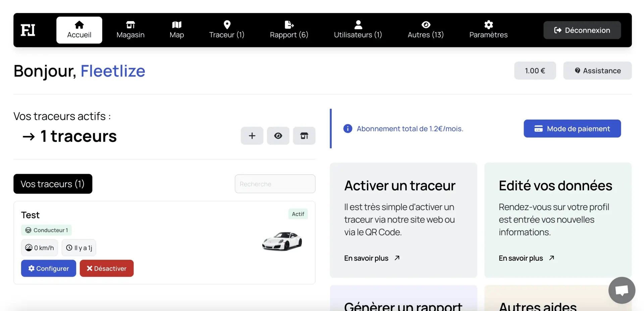Click Activer un traceur card heading
Screen dimensions: 644x311
pos(400,186)
